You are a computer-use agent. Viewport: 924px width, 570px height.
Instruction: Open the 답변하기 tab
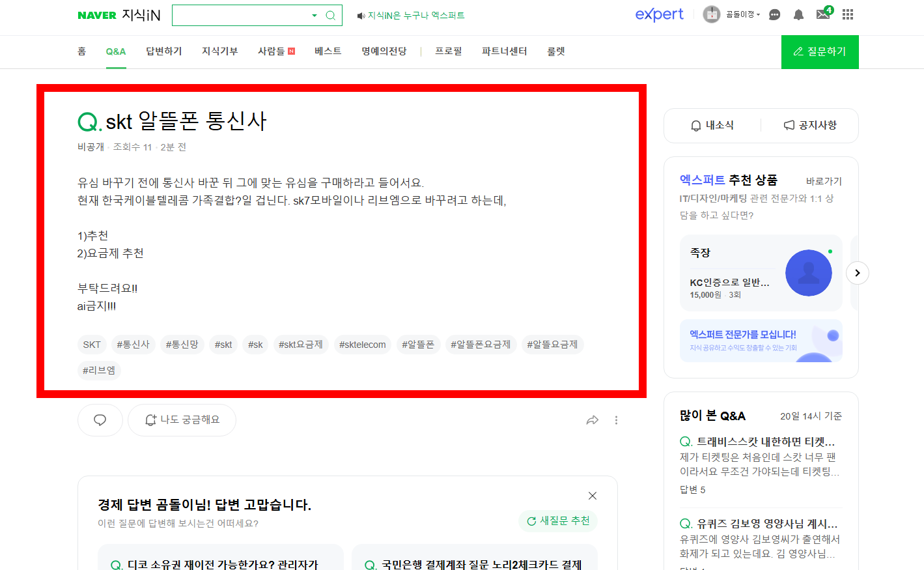click(164, 51)
